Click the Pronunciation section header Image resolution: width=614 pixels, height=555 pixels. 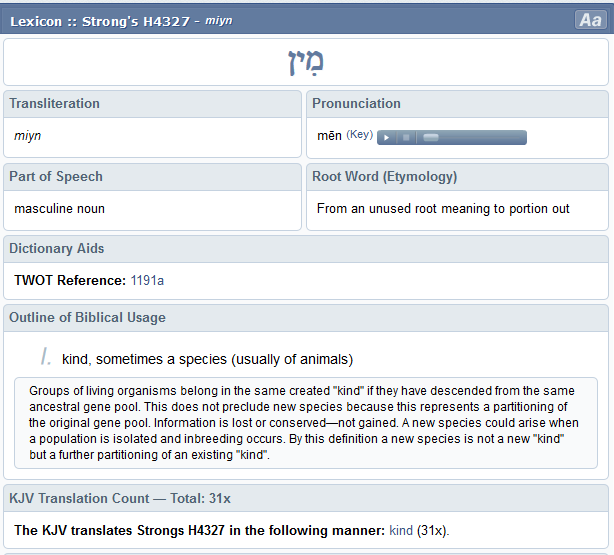coord(356,104)
